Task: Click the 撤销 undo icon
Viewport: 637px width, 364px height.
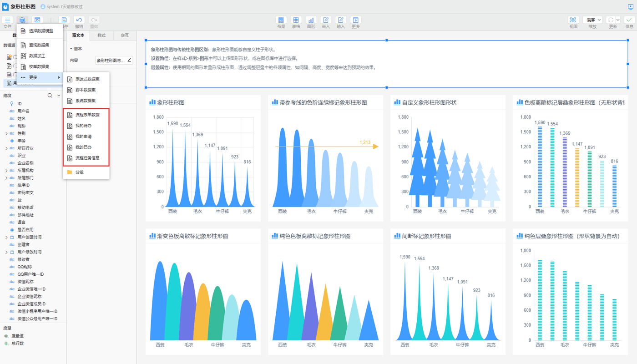Action: [x=79, y=20]
